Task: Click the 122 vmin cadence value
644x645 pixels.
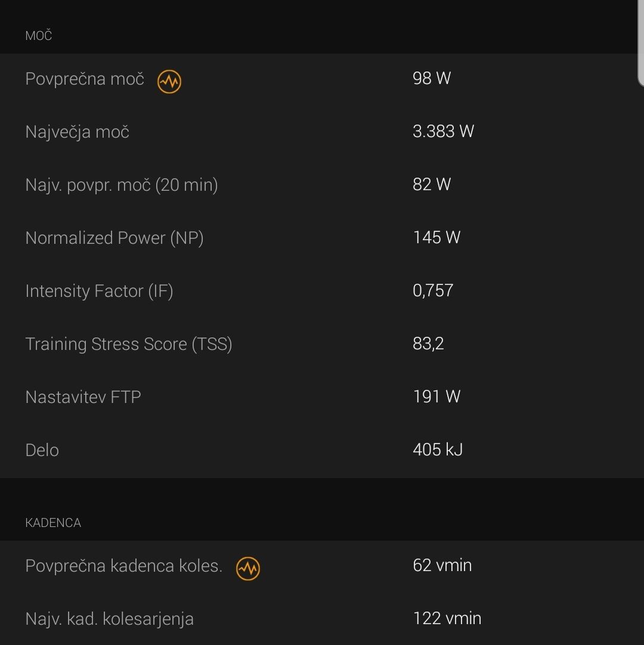Action: point(447,618)
